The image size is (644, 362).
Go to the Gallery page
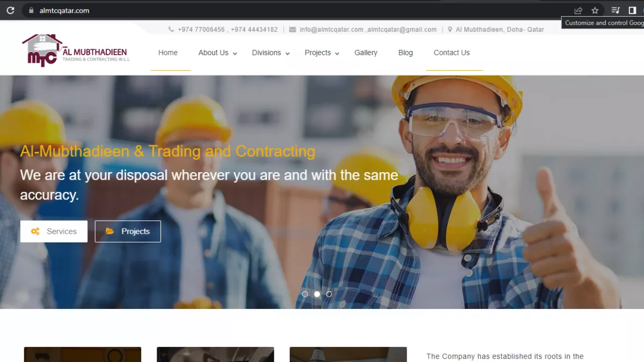coord(365,53)
